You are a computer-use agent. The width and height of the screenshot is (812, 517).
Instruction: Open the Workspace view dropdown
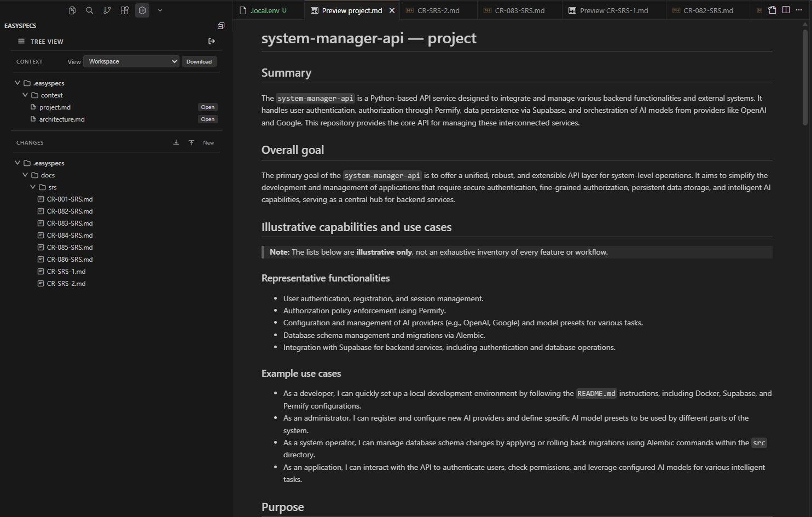point(131,61)
